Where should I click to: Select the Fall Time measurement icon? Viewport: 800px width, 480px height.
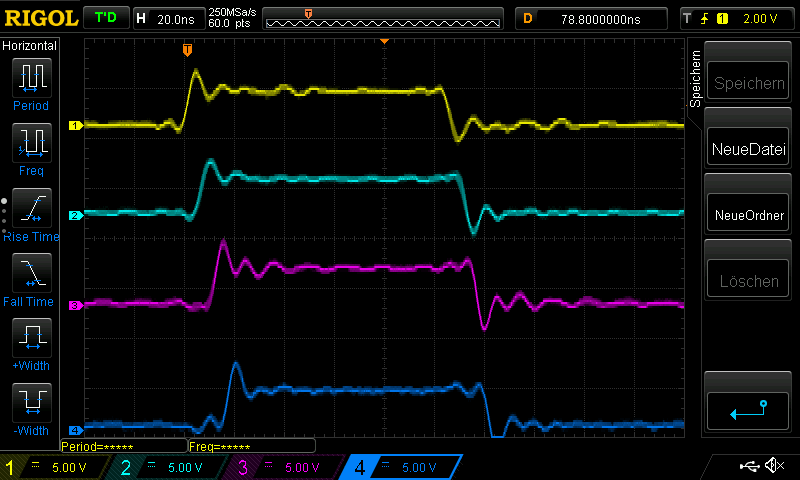pos(32,273)
